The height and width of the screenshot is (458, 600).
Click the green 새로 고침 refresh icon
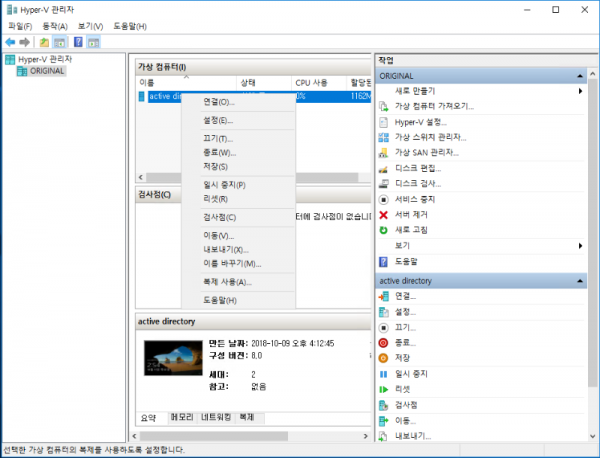(383, 230)
